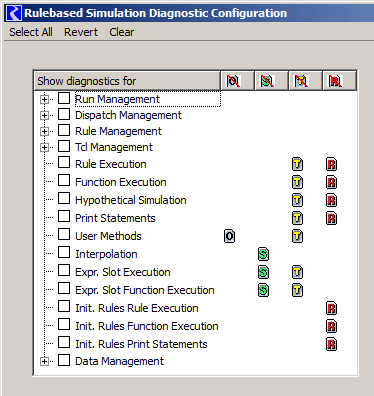Check the Init. Rules Print Statements checkbox

click(x=64, y=343)
